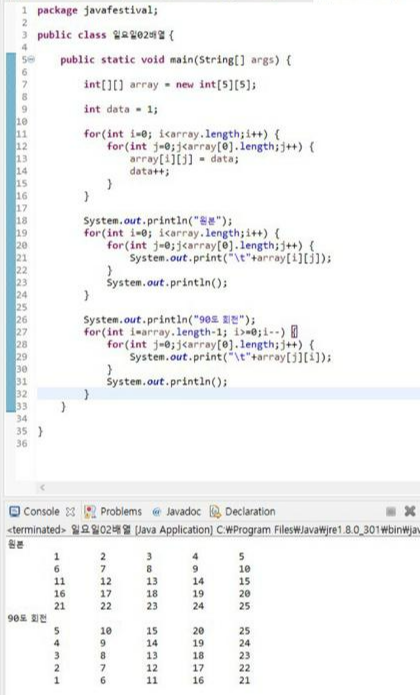Select the Console tab
Viewport: 420px width, 695px height.
point(41,511)
